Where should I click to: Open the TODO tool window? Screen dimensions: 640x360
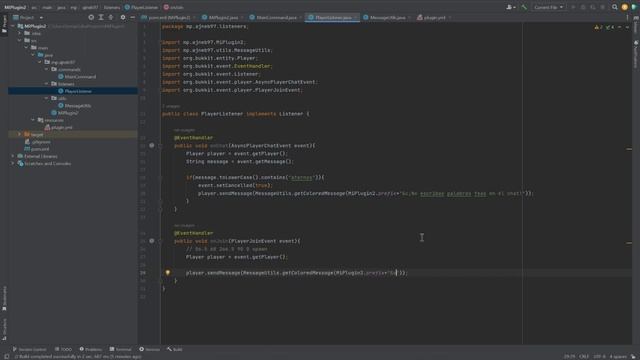click(64, 349)
